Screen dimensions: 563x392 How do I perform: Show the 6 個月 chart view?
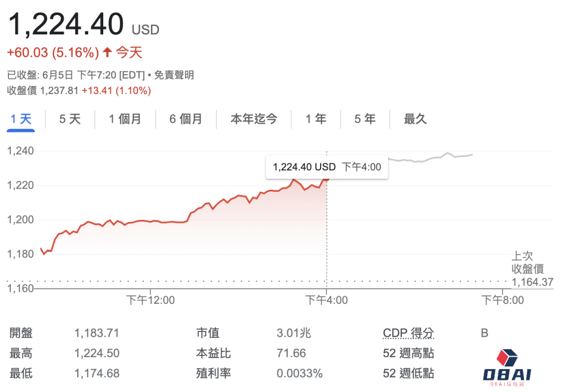[x=186, y=119]
